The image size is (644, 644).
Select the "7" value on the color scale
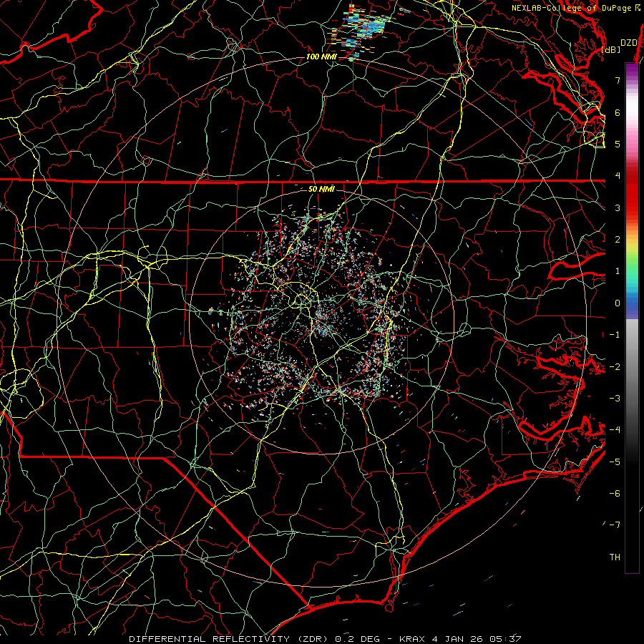click(618, 80)
